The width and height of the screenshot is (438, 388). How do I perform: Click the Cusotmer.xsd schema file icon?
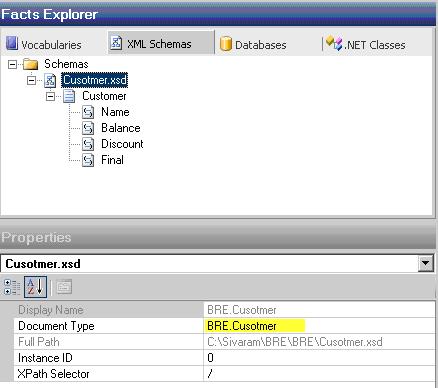(50, 80)
